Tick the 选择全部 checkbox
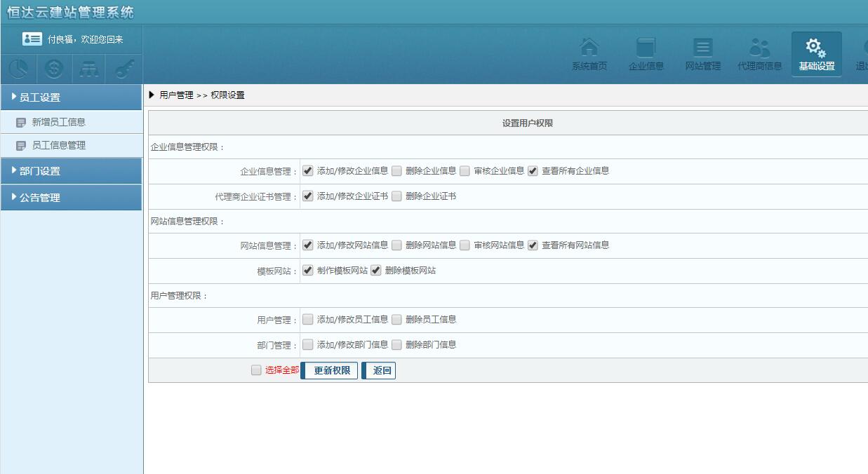Screen dimensions: 868x474 point(256,370)
